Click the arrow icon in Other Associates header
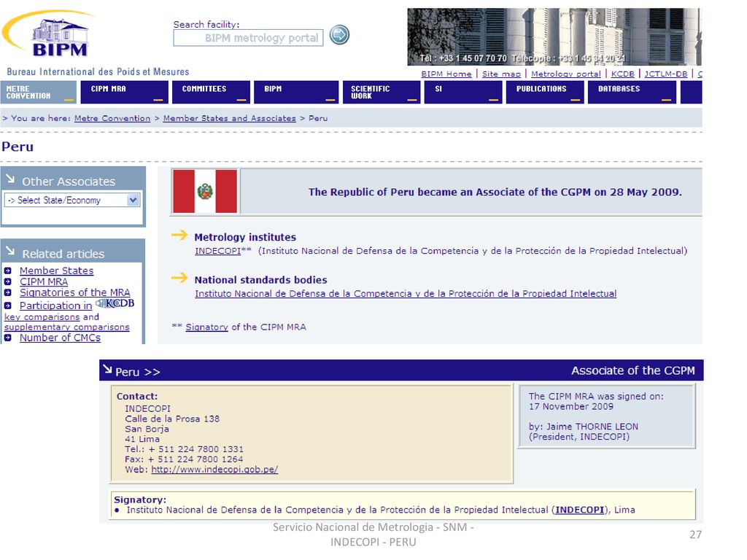This screenshot has width=747, height=560. [10, 179]
